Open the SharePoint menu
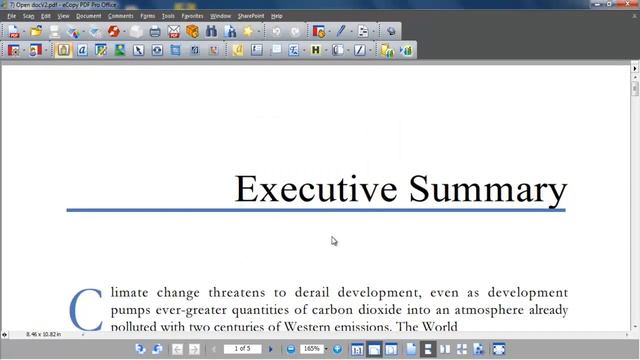The image size is (640, 360). point(251,16)
